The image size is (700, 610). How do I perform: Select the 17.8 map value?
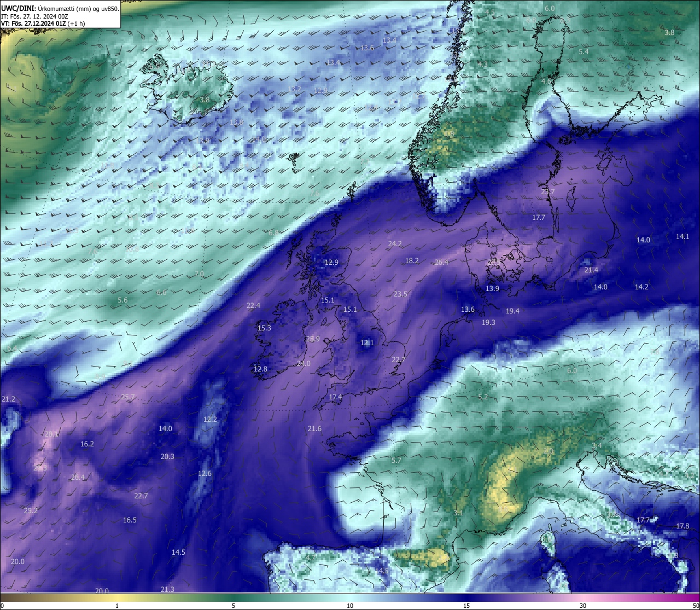click(x=682, y=526)
